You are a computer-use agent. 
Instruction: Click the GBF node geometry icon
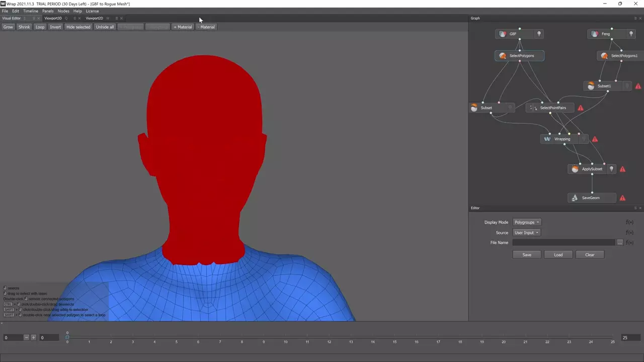[x=503, y=34]
